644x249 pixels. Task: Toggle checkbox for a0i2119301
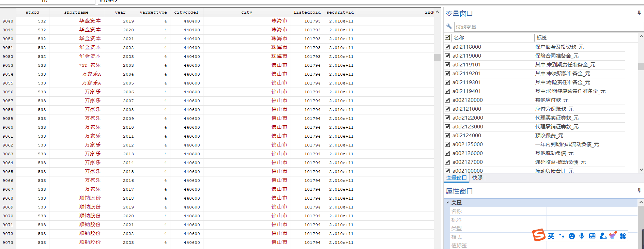447,82
